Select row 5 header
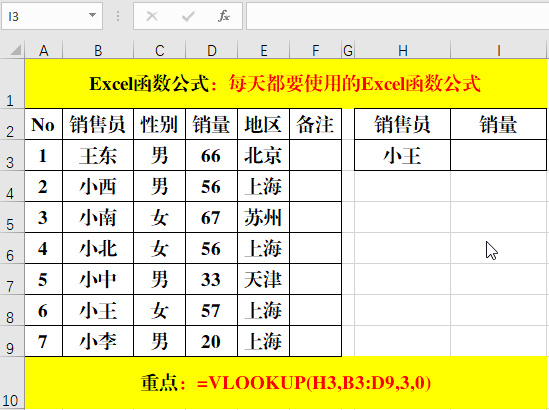 click(12, 217)
